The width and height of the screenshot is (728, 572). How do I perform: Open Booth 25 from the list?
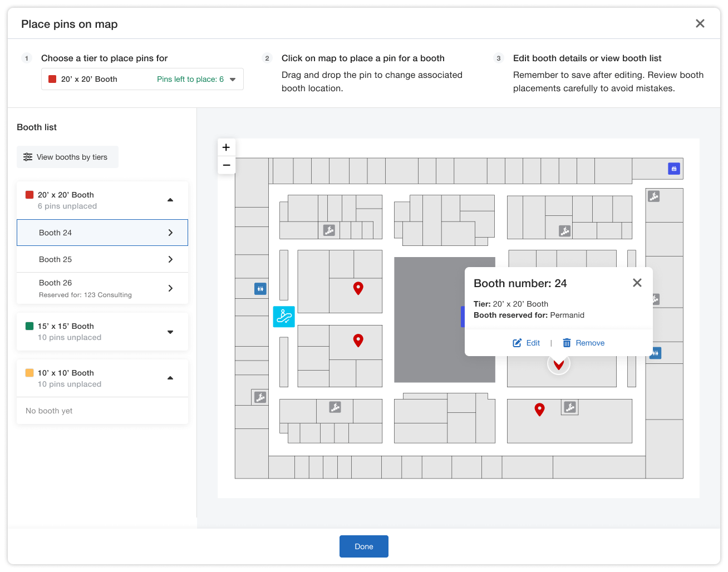point(102,259)
